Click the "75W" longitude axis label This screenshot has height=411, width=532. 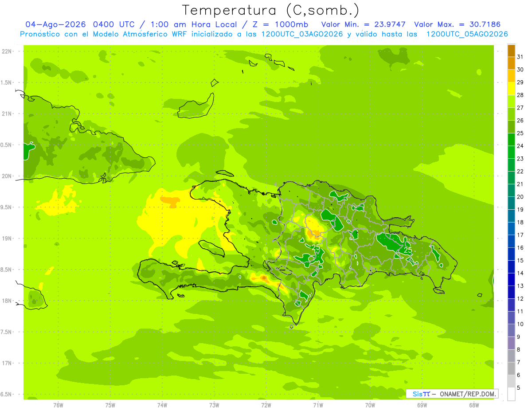point(110,405)
